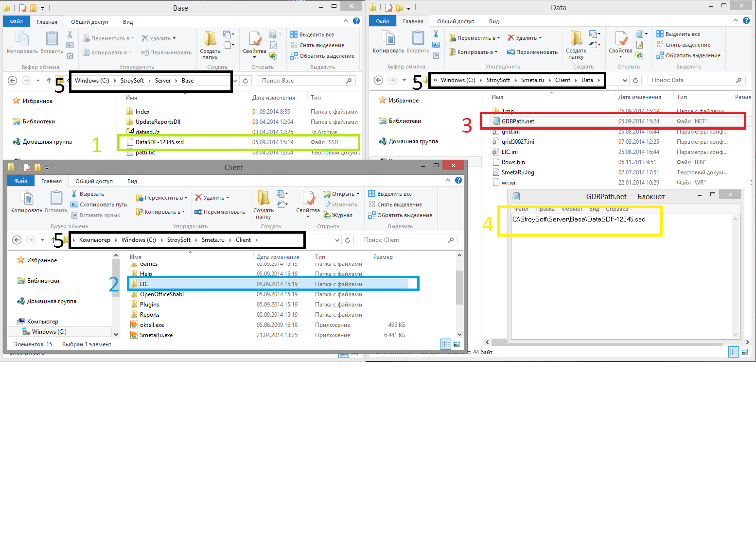This screenshot has width=756, height=545.
Task: Click Create folder icon in the Base window
Action: (x=210, y=40)
